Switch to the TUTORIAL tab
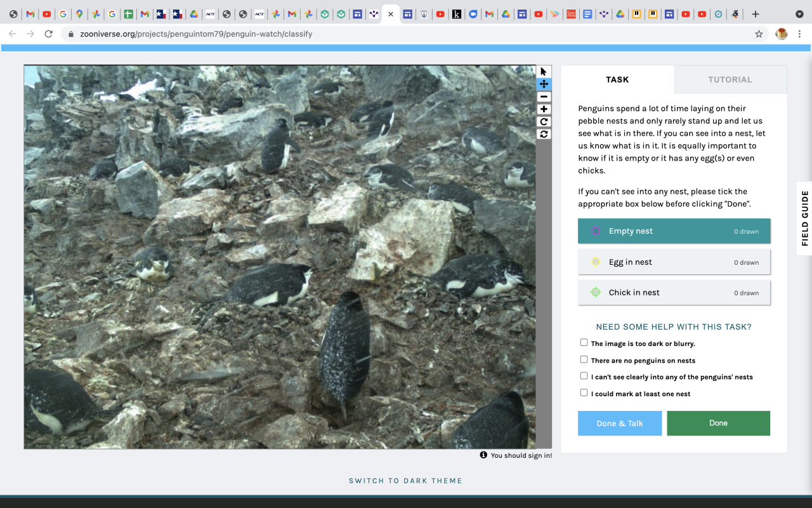This screenshot has height=508, width=812. pos(730,79)
